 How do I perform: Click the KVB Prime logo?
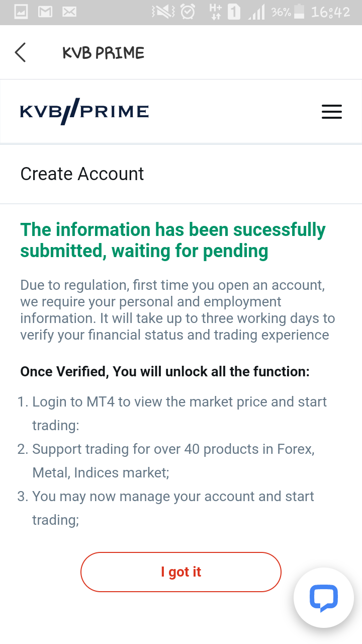click(x=84, y=111)
